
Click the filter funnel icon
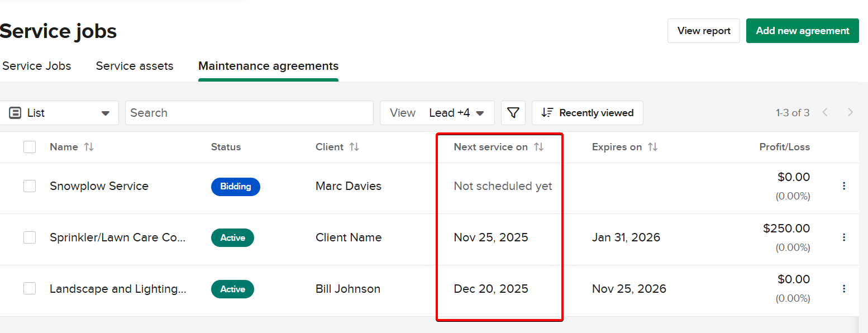(513, 113)
